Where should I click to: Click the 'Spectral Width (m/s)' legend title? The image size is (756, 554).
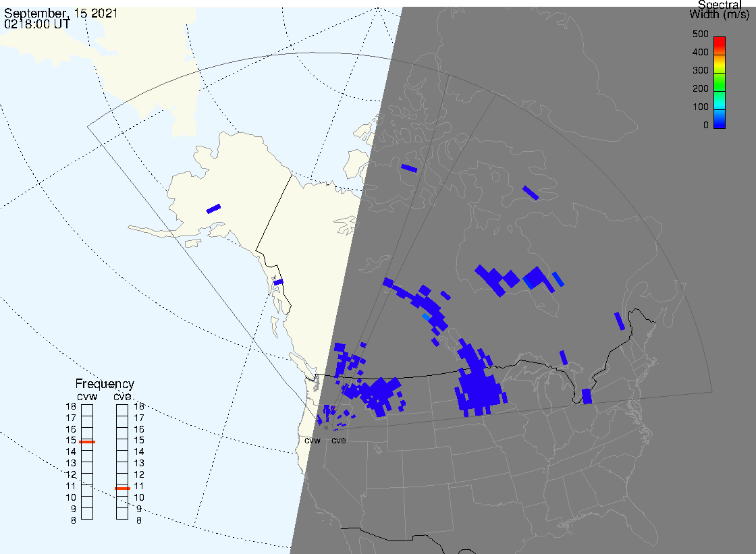click(x=720, y=9)
